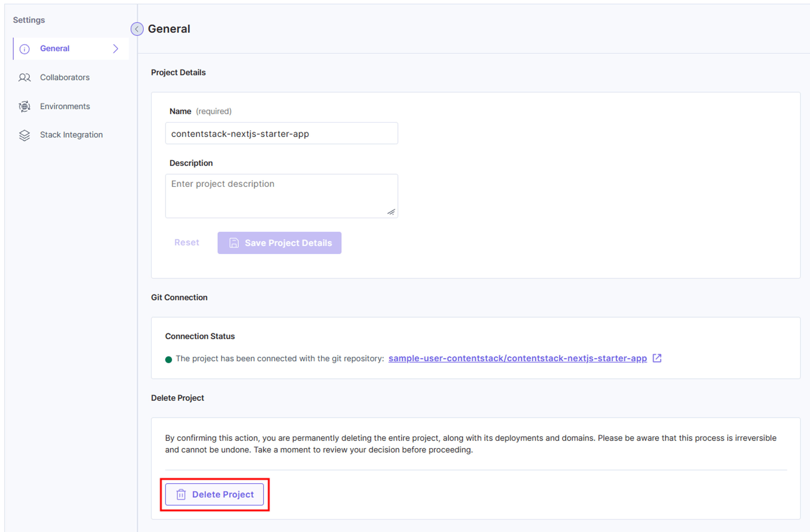Screen dimensions: 810x532
Task: Click Save Project Details button
Action: coord(279,243)
